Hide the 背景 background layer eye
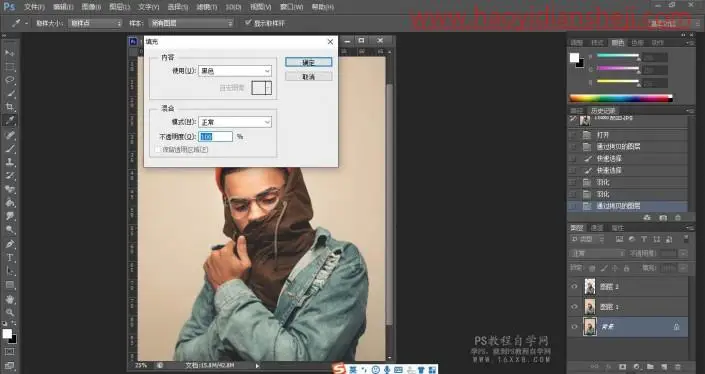 [574, 327]
